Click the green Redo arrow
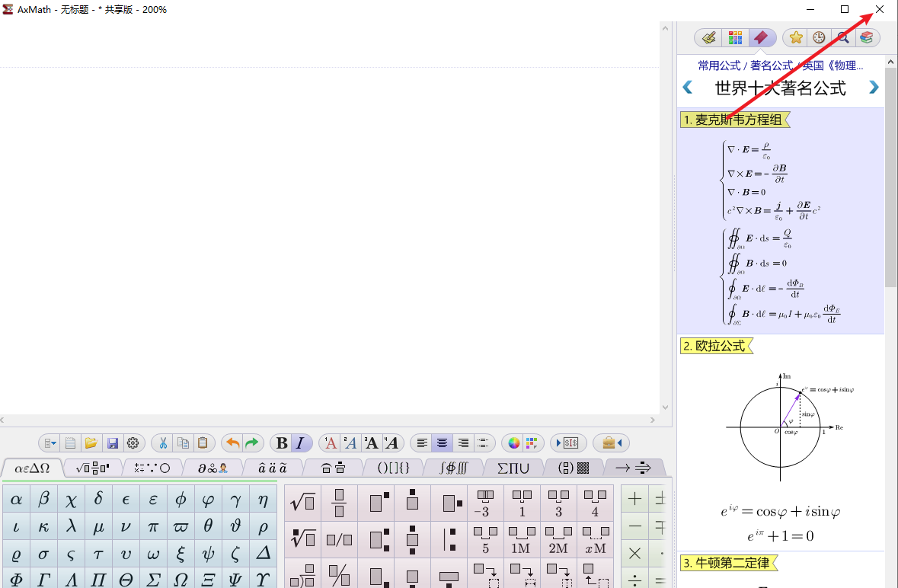This screenshot has width=898, height=588. tap(252, 443)
